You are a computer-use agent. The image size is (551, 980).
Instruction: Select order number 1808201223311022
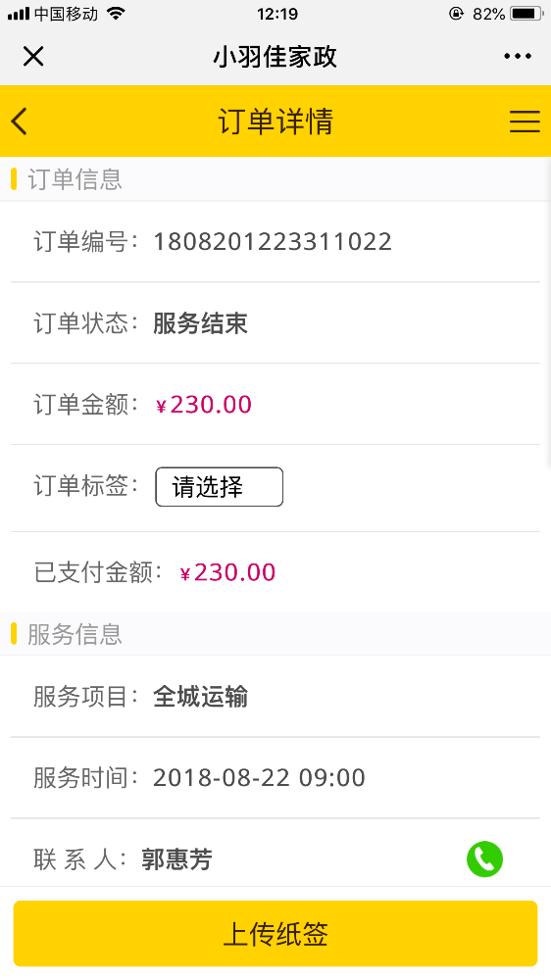[x=273, y=242]
